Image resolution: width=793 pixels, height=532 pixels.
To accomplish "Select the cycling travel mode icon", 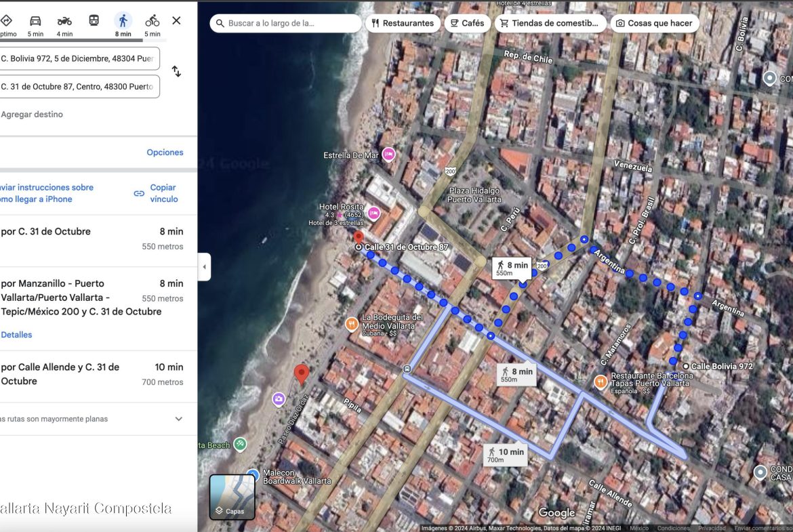I will (152, 21).
